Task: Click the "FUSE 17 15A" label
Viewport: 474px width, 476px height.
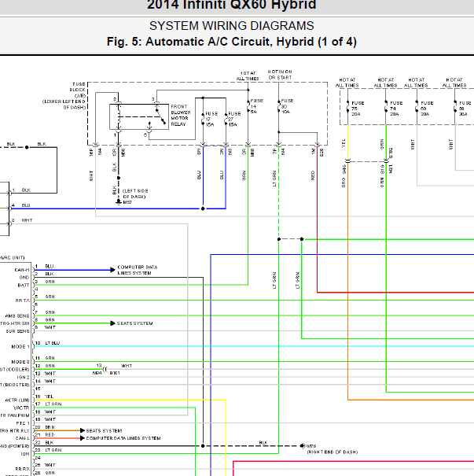Action: coord(211,119)
